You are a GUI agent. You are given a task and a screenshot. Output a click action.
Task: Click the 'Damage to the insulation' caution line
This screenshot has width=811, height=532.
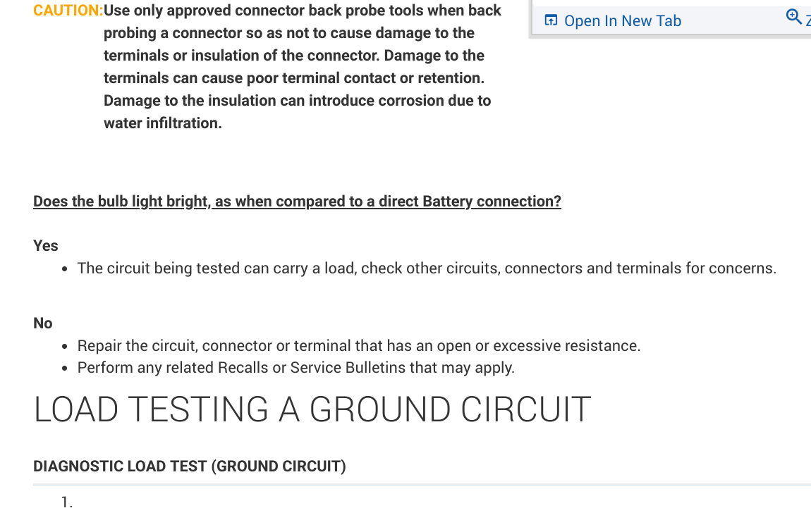click(297, 101)
